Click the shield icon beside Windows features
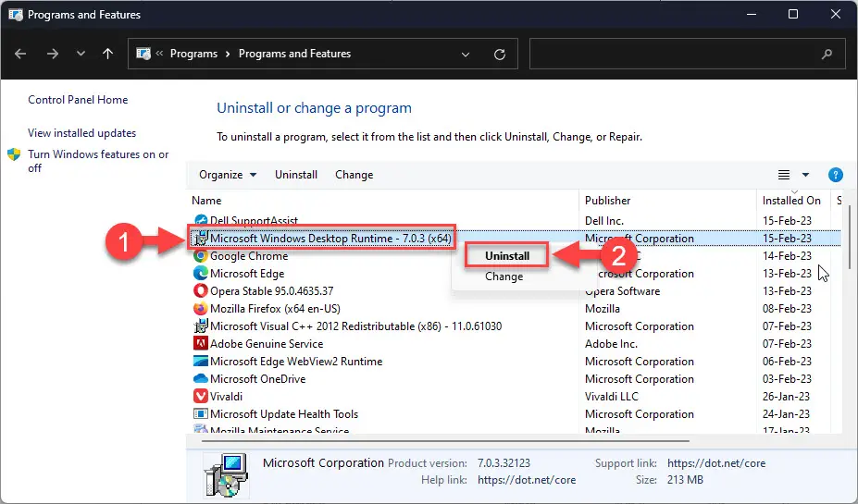The image size is (858, 504). click(14, 154)
